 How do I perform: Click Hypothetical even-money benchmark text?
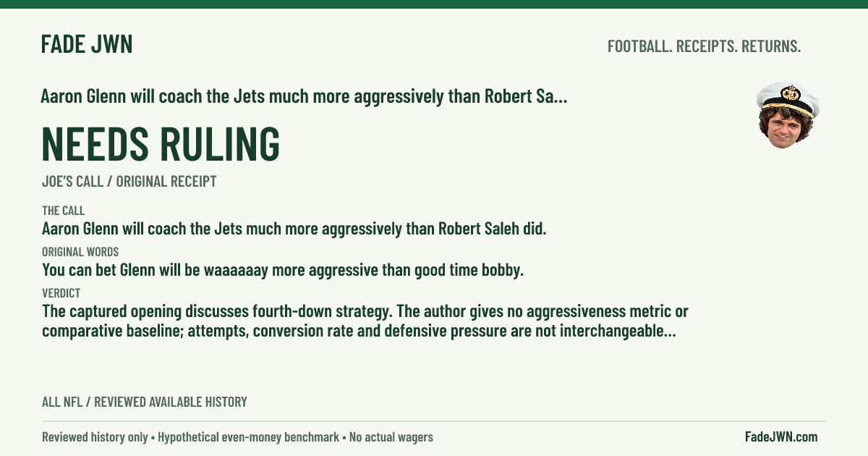[250, 437]
